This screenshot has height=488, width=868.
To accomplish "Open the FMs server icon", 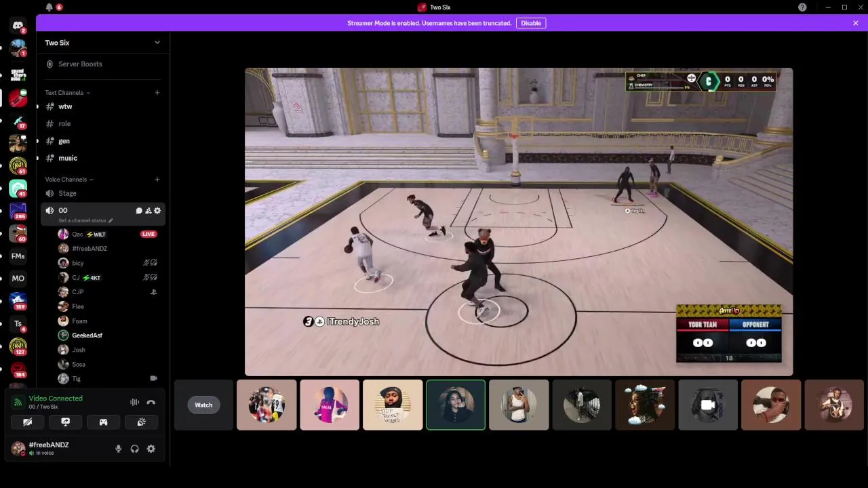I will (x=18, y=256).
